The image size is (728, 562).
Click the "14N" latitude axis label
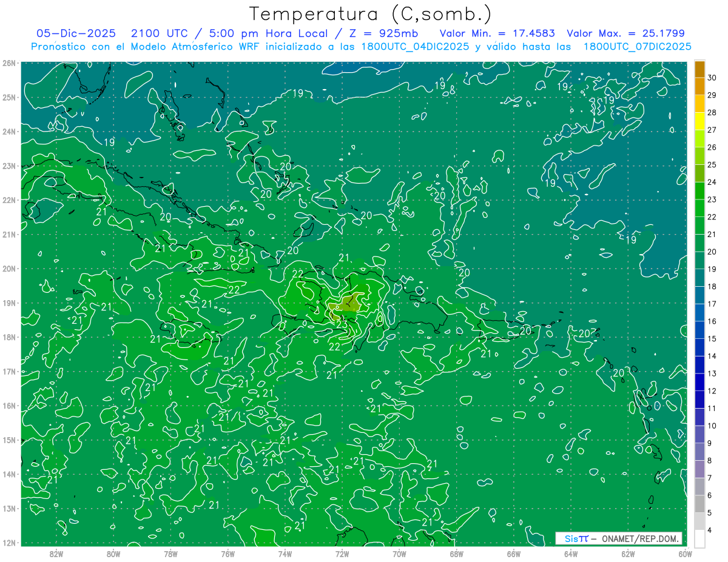pos(8,474)
